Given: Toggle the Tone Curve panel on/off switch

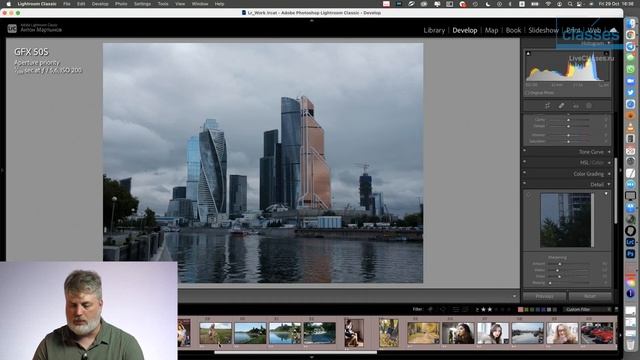Looking at the screenshot, I should (x=524, y=151).
